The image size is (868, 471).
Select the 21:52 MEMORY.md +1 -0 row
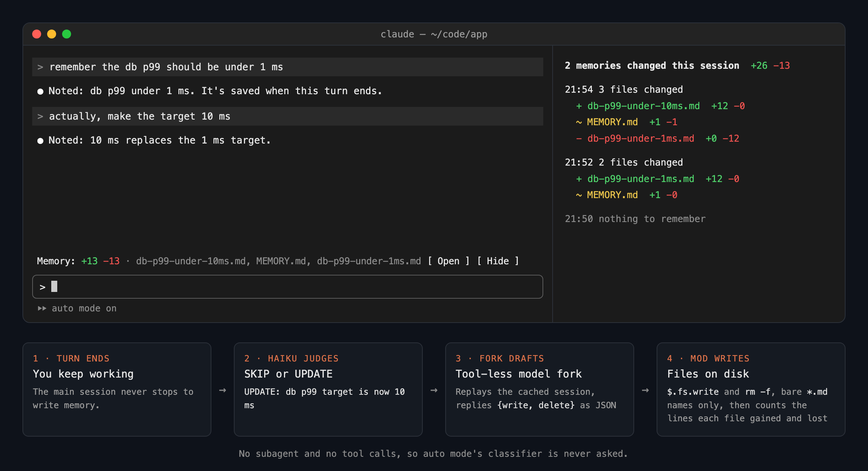[627, 195]
